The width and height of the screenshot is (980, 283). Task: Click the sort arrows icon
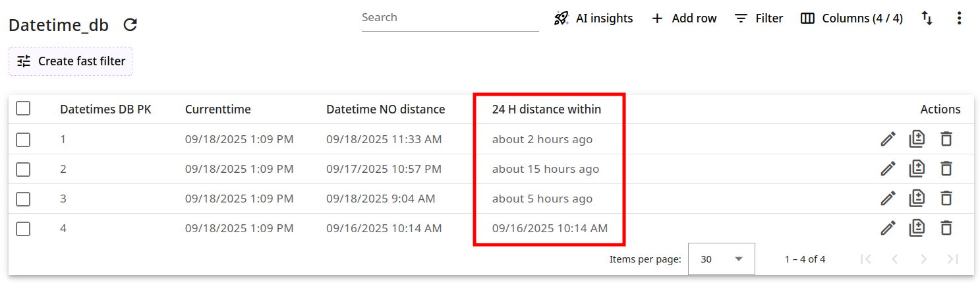927,18
